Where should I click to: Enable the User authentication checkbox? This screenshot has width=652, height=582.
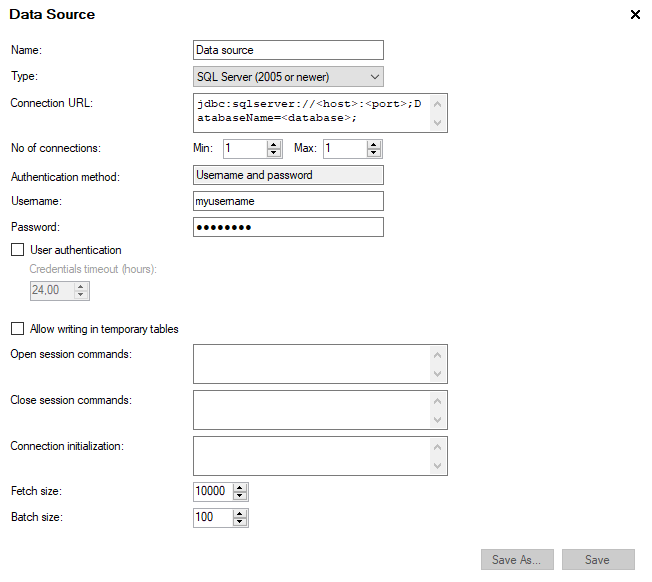point(17,250)
